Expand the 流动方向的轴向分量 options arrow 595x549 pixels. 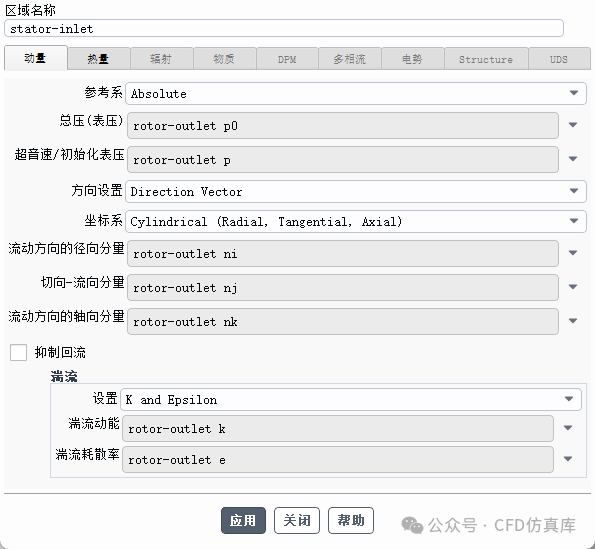click(x=573, y=321)
